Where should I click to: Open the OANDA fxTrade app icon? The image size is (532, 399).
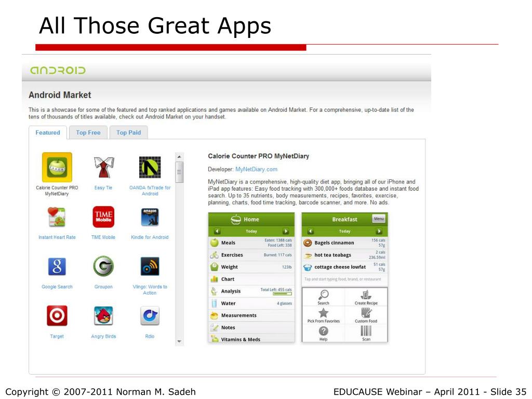[x=150, y=167]
